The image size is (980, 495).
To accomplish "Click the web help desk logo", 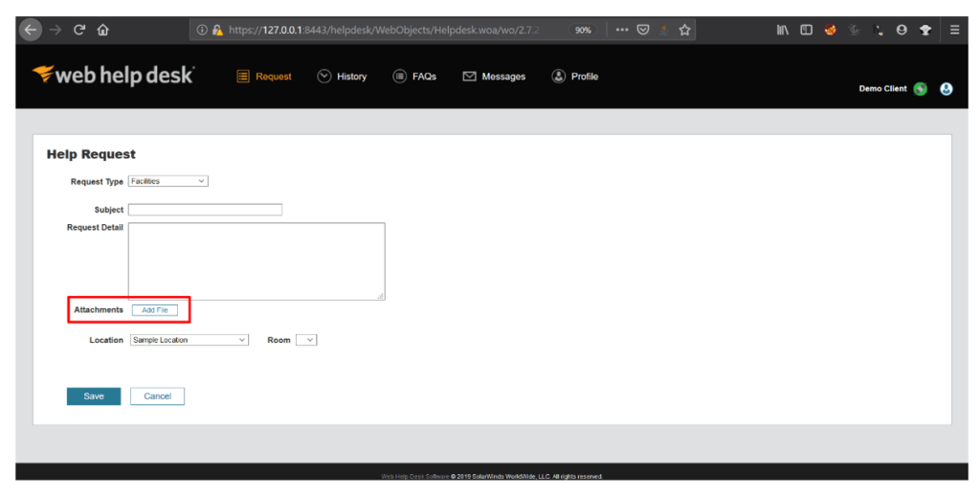I will [113, 75].
